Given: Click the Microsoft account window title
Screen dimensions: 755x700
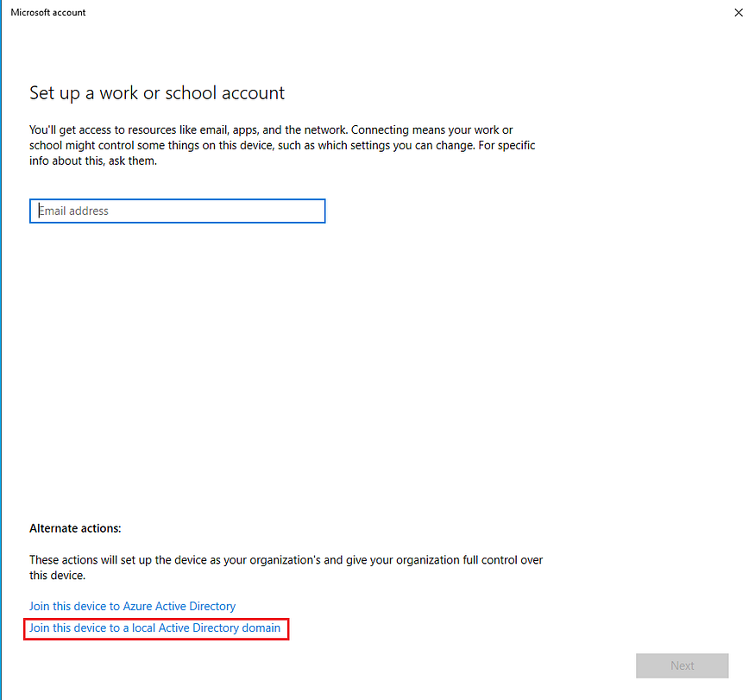Looking at the screenshot, I should (48, 12).
